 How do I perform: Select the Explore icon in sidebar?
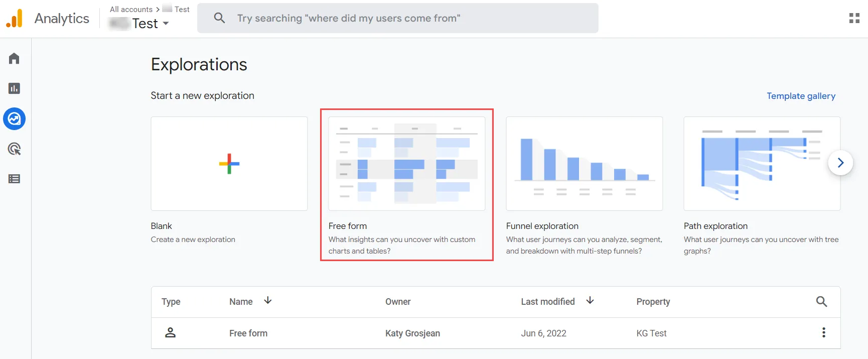tap(14, 119)
